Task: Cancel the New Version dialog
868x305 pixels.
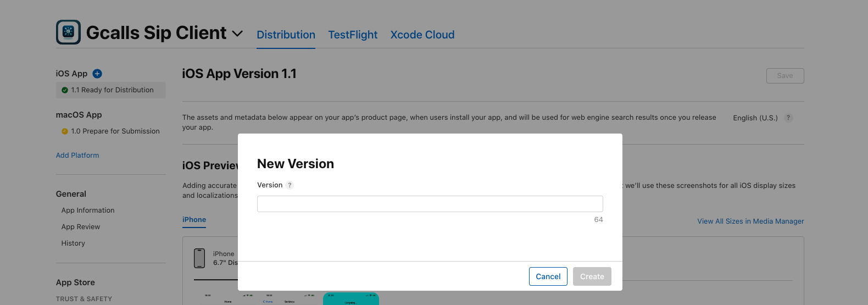Action: 548,276
